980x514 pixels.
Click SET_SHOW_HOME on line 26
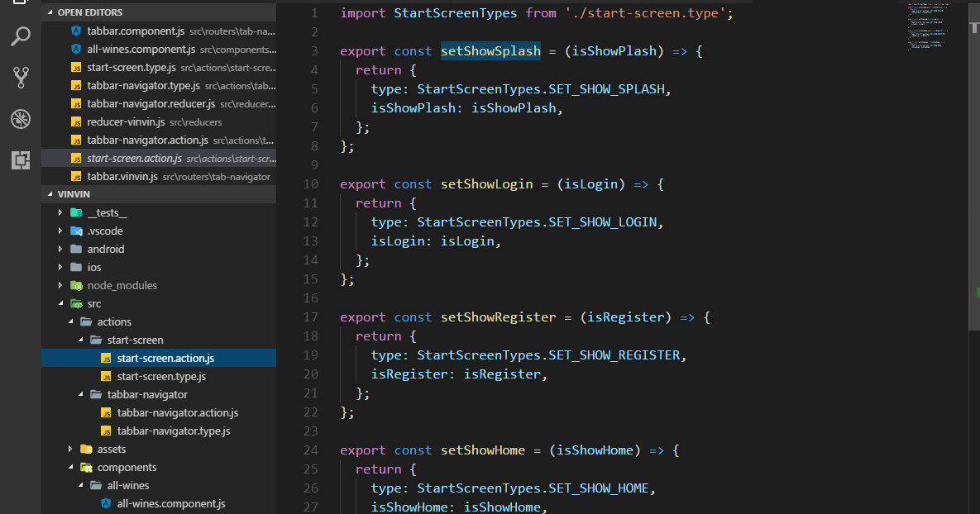599,488
